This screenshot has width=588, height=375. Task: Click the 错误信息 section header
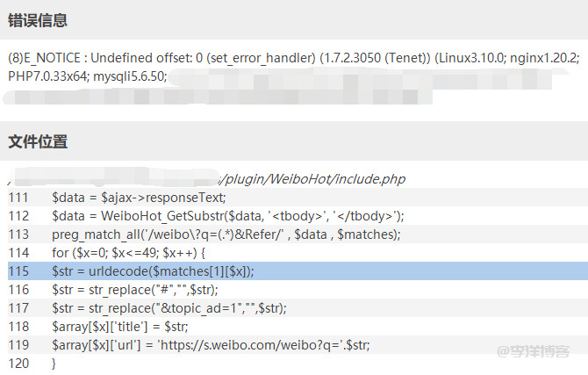pos(38,20)
